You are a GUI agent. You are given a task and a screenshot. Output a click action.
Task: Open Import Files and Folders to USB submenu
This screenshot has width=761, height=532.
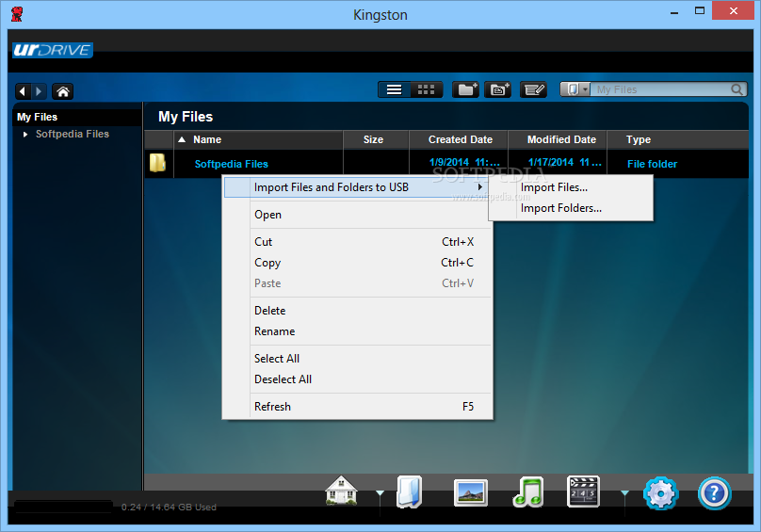pos(357,187)
